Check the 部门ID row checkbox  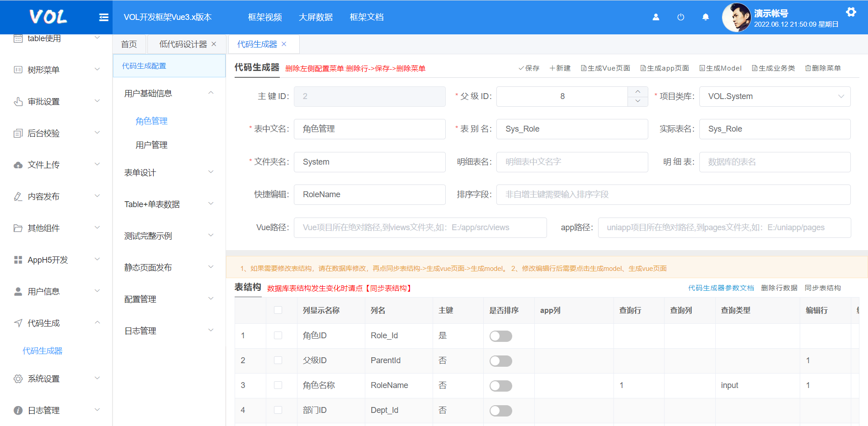tap(278, 410)
